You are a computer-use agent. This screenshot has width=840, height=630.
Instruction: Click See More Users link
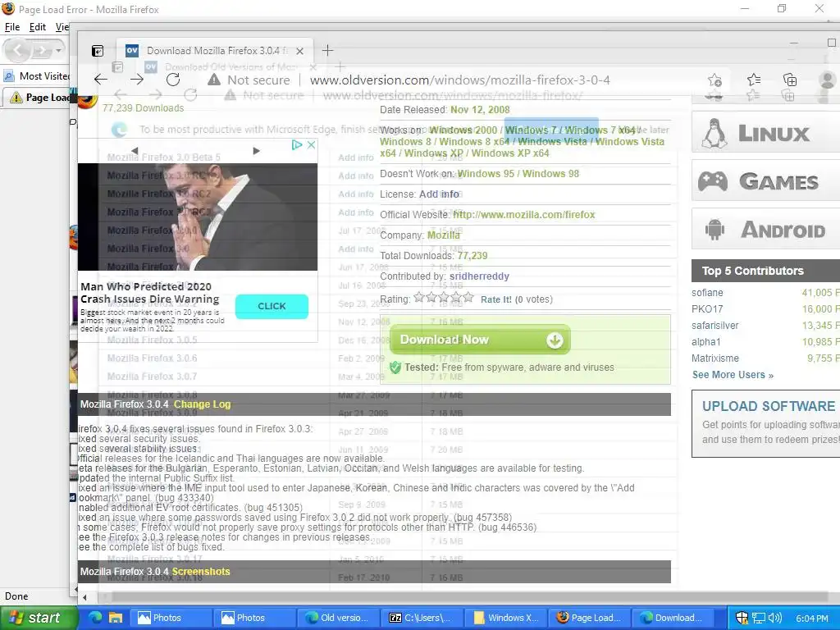click(733, 374)
